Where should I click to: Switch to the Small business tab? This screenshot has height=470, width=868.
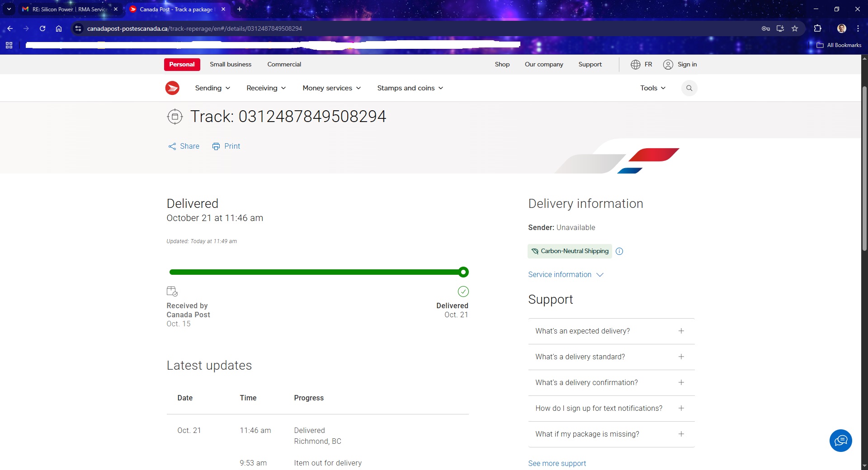click(231, 65)
